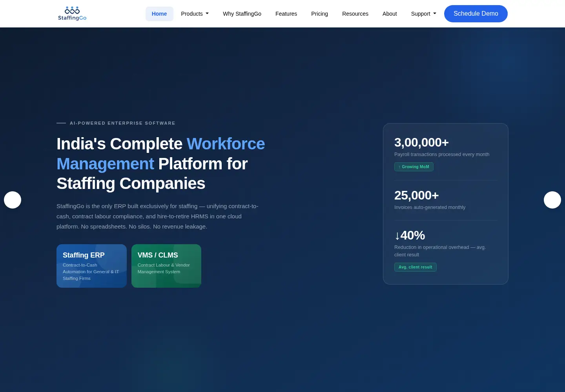565x392 pixels.
Task: Expand the Support dropdown
Action: point(423,14)
